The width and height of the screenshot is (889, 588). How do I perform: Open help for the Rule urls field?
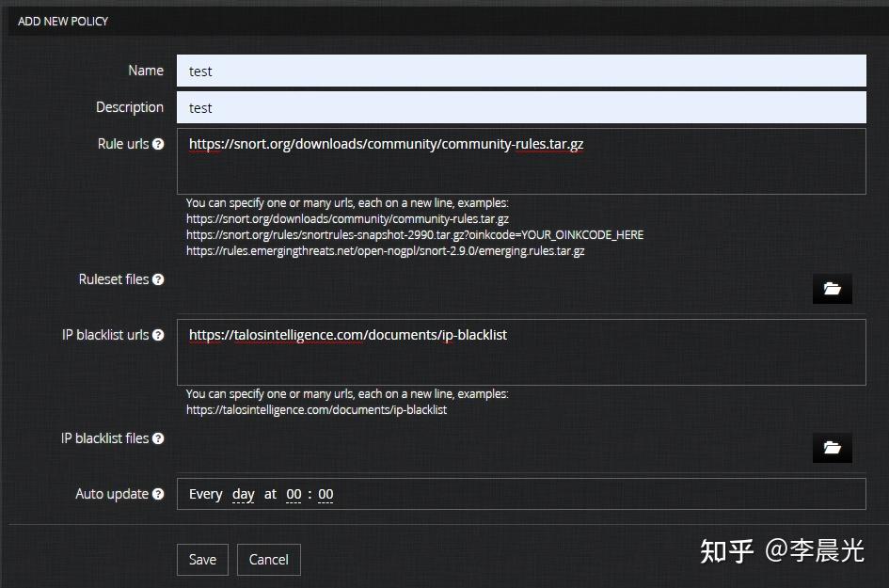tap(158, 144)
